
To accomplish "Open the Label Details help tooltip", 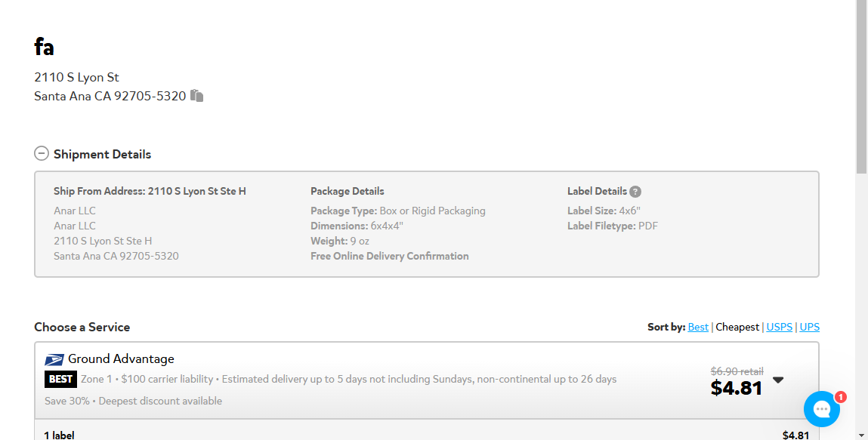I will (635, 191).
